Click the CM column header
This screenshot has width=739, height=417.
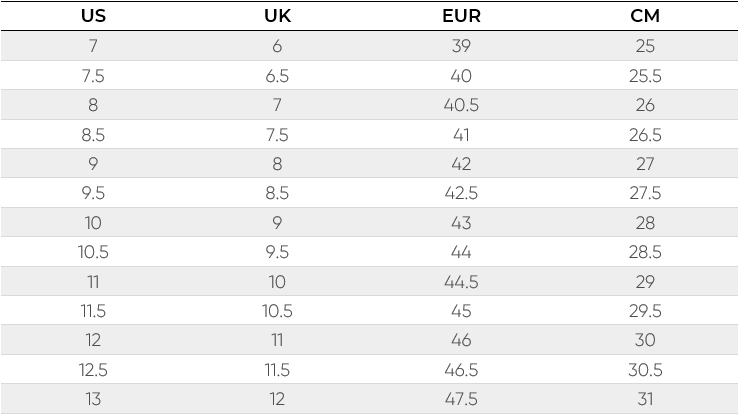pos(645,16)
